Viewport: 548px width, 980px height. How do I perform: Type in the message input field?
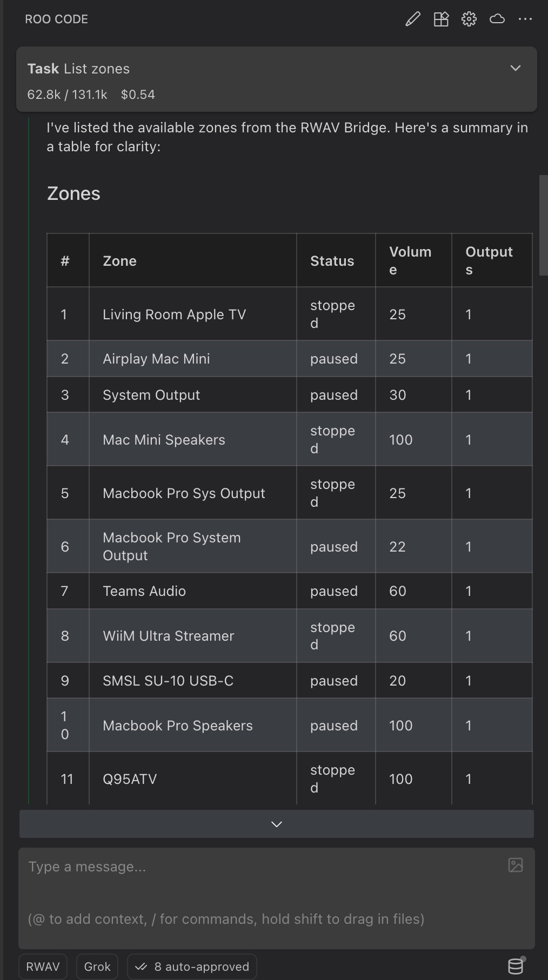tap(259, 886)
